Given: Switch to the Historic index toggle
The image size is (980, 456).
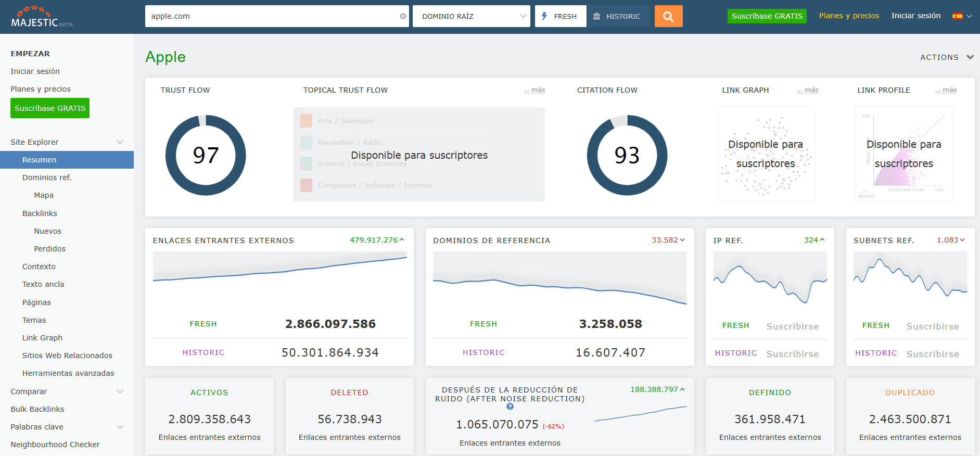Looking at the screenshot, I should click(618, 16).
